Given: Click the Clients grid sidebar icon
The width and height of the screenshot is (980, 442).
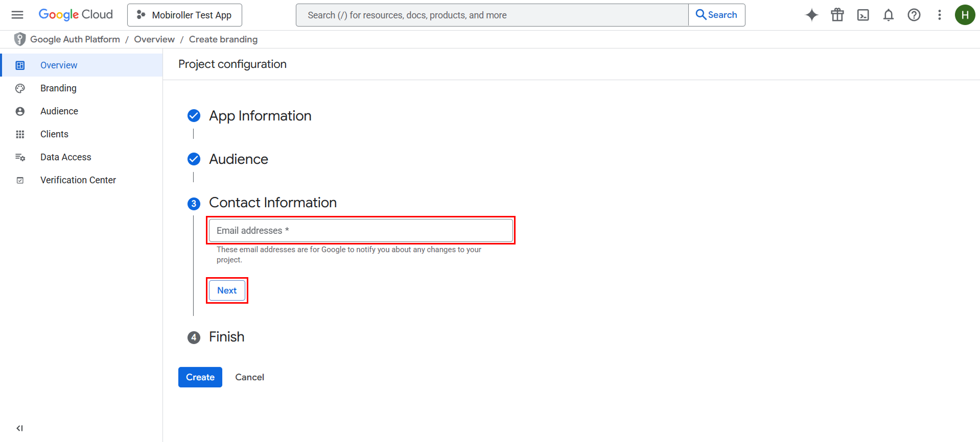Looking at the screenshot, I should (x=20, y=134).
